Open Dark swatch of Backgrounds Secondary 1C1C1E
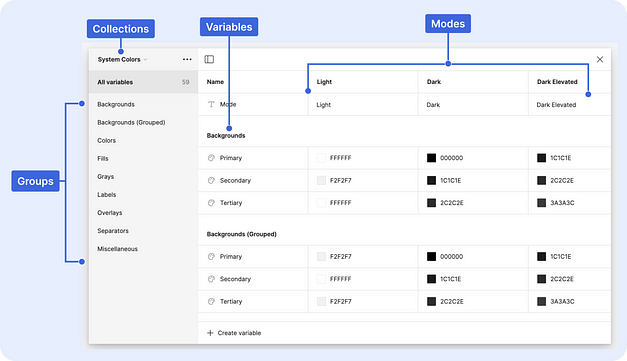This screenshot has width=627, height=361. (x=431, y=180)
